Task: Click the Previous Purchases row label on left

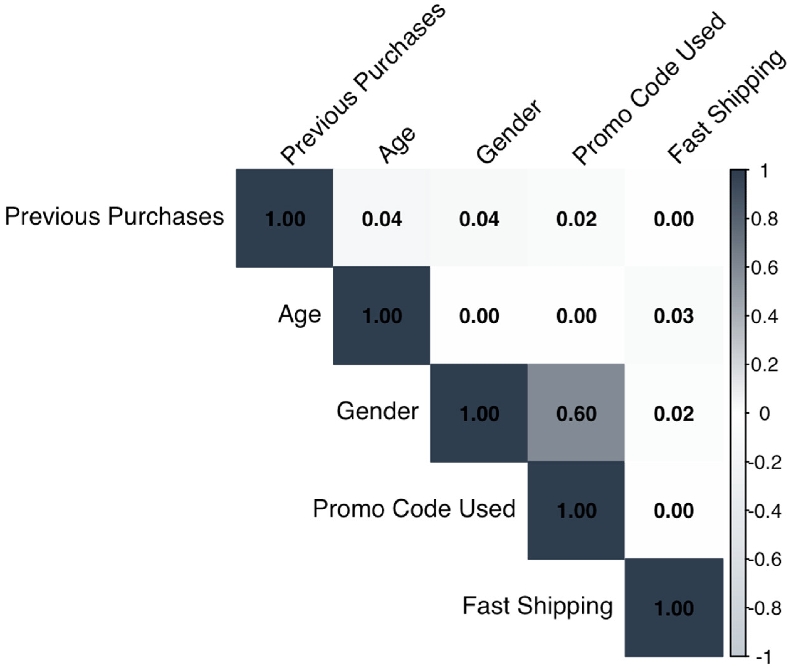Action: 114,217
